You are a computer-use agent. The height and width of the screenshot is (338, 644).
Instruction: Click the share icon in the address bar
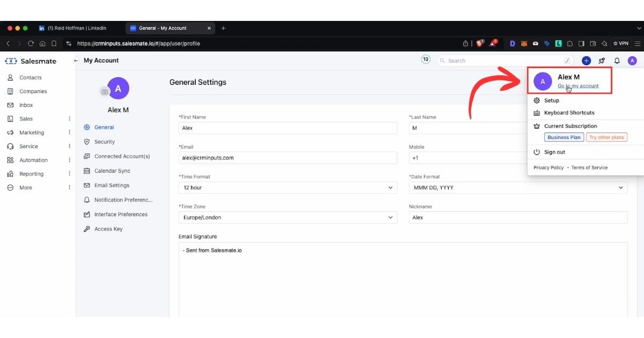pos(465,43)
